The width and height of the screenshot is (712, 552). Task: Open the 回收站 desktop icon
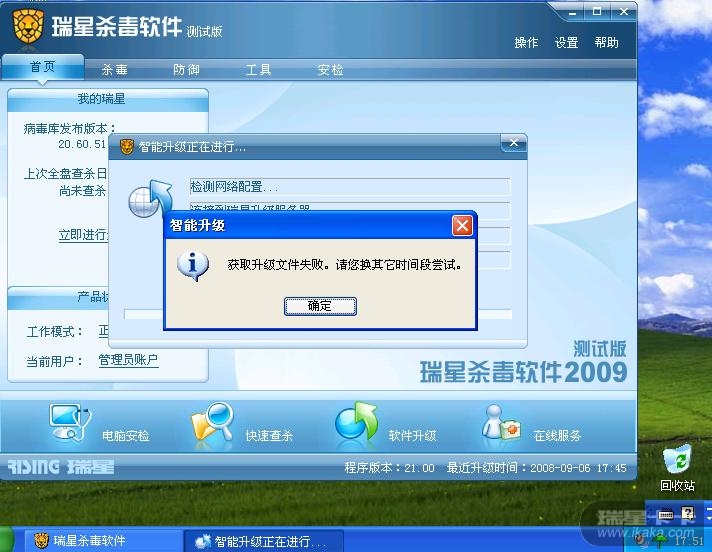[x=677, y=468]
